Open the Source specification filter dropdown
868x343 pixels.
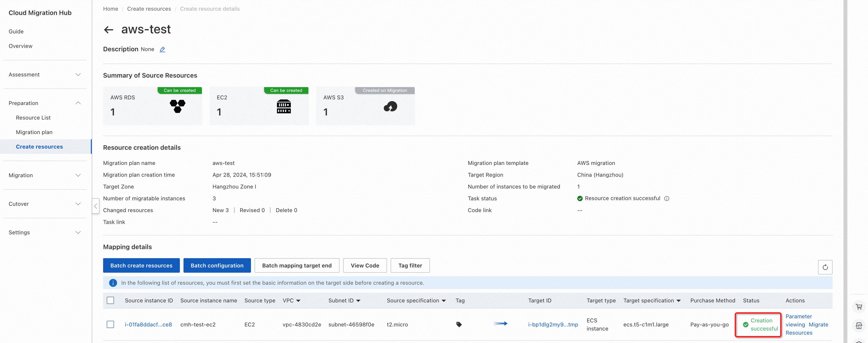point(444,301)
